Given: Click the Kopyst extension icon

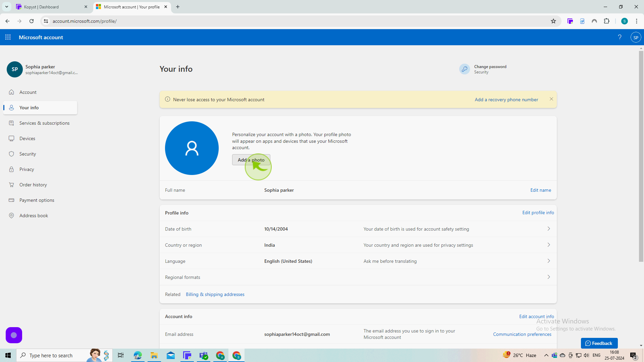Looking at the screenshot, I should coord(570,21).
